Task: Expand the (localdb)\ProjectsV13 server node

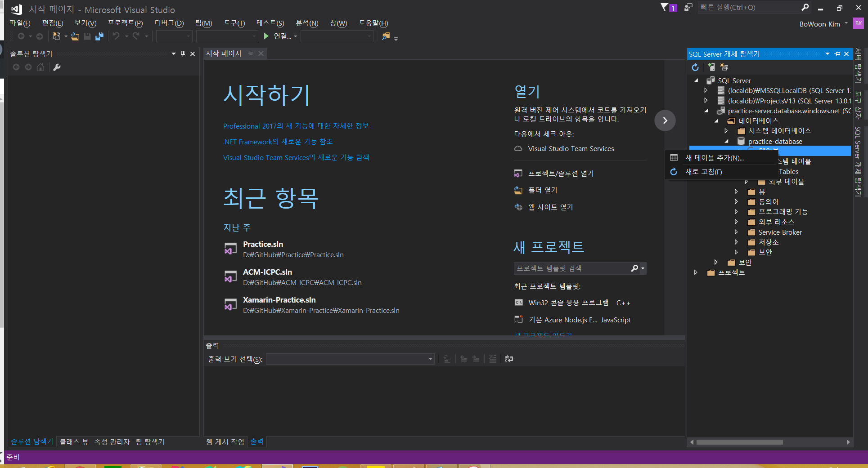Action: pyautogui.click(x=706, y=101)
